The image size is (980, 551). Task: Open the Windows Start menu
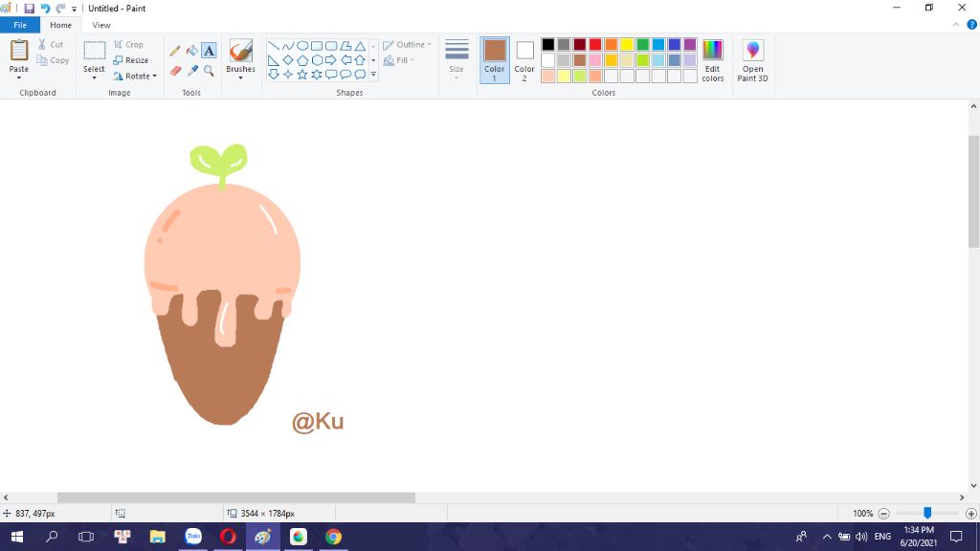click(x=17, y=537)
